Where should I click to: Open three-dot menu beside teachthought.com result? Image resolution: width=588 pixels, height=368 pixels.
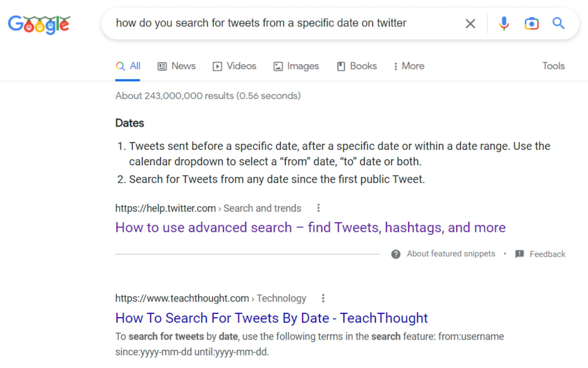coord(323,298)
